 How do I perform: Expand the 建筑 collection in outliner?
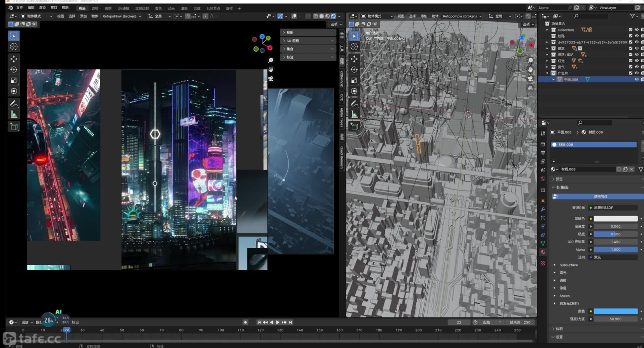point(547,48)
